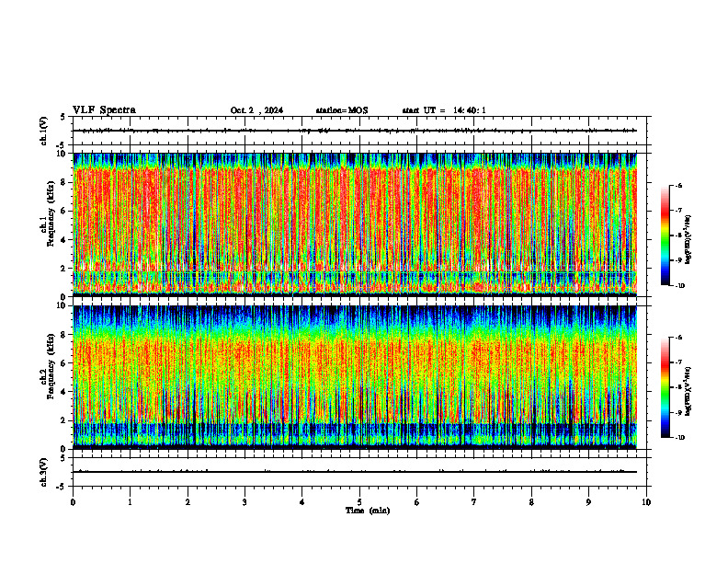Click the "VLF Spectra" title text
The height and width of the screenshot is (563, 728).
104,110
